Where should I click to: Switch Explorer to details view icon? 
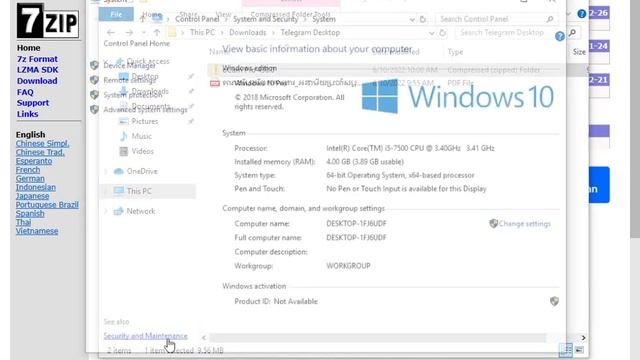tap(566, 350)
